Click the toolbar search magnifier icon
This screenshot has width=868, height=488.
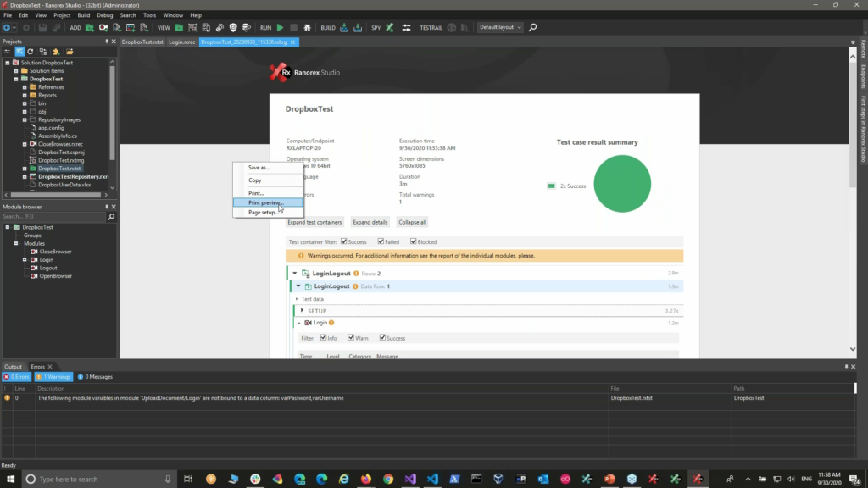tap(532, 27)
